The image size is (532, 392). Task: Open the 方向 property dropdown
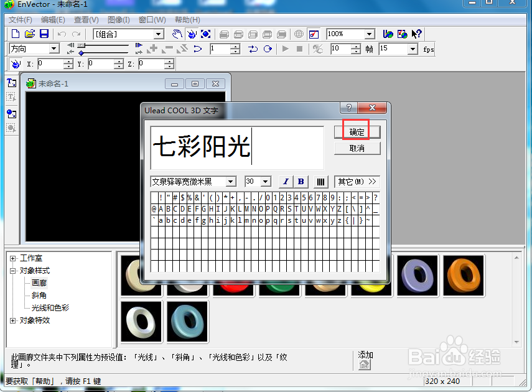(54, 49)
